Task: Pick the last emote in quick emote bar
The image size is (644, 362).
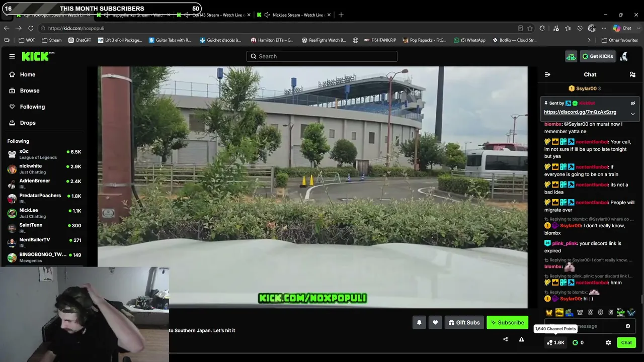Action: point(631,313)
